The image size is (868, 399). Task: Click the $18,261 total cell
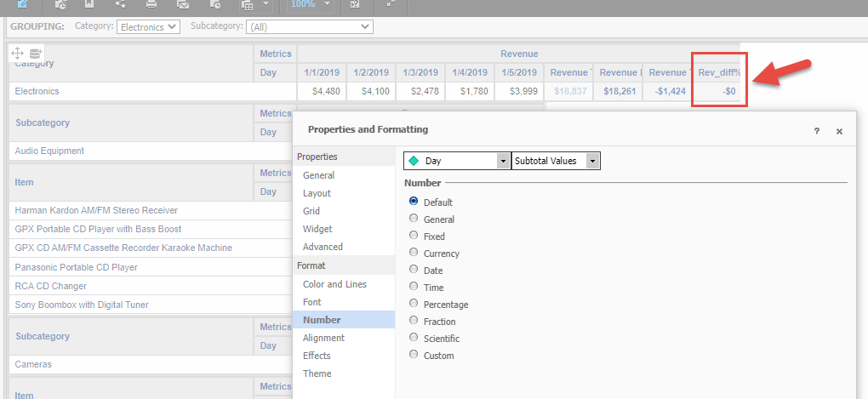(x=618, y=91)
